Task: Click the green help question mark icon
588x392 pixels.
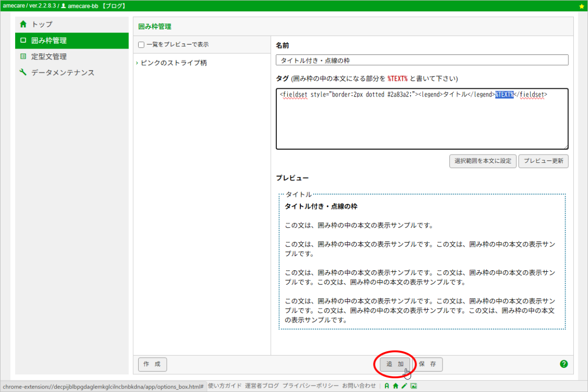Action: pos(563,364)
